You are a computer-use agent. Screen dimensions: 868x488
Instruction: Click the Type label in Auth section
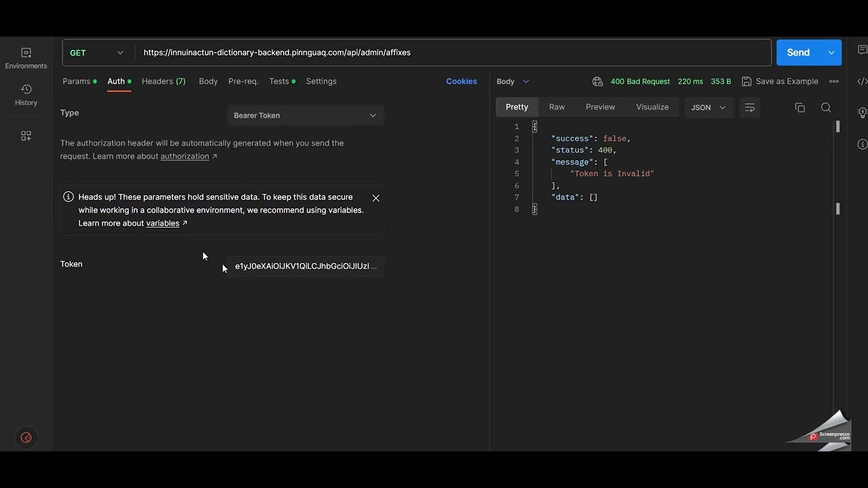[x=69, y=113]
